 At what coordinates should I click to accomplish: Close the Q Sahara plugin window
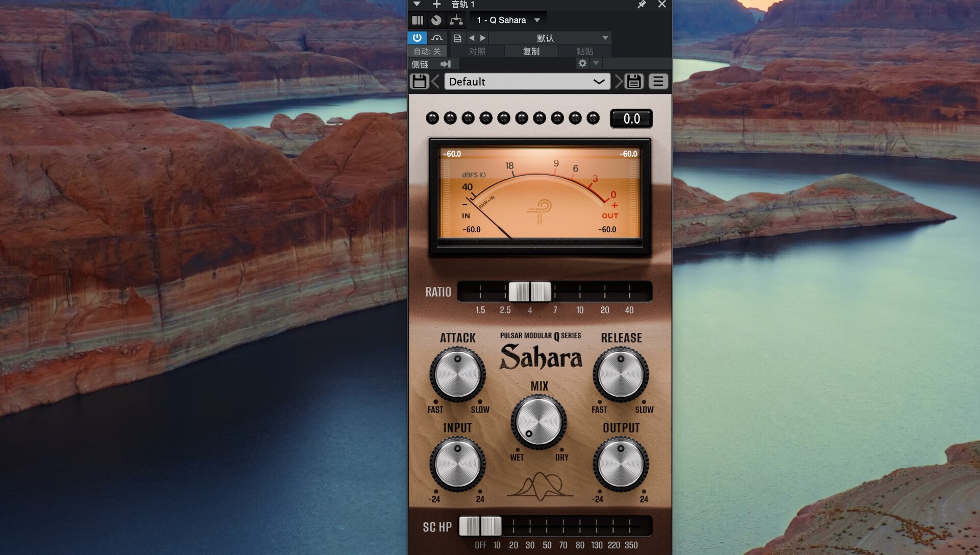click(x=662, y=4)
